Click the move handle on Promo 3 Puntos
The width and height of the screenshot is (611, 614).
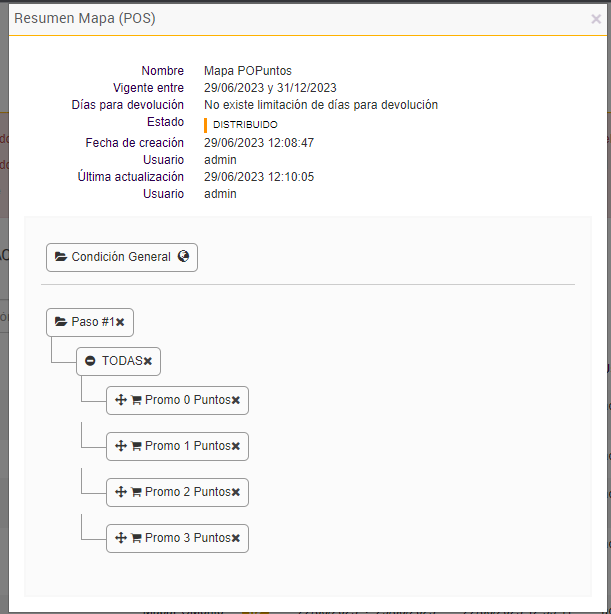click(x=121, y=538)
